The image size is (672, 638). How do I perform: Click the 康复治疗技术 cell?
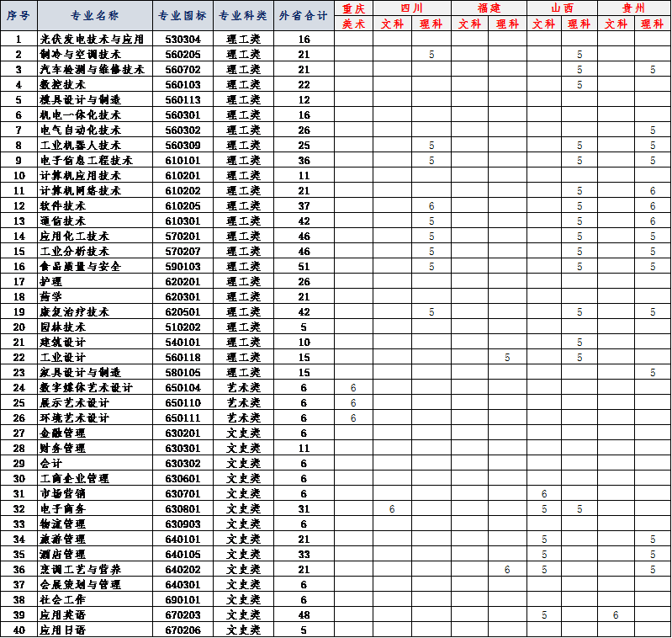tap(95, 312)
